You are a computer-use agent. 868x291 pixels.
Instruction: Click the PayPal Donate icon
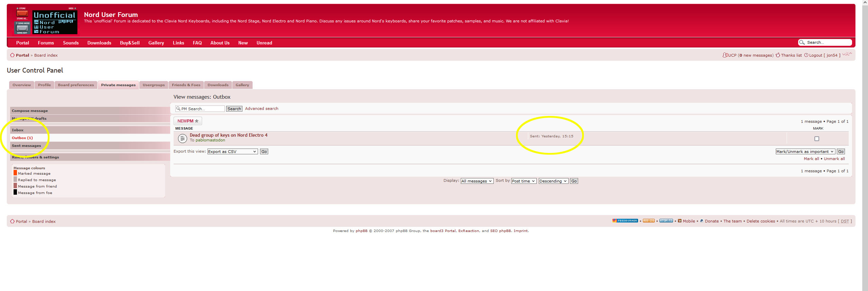[x=702, y=221]
